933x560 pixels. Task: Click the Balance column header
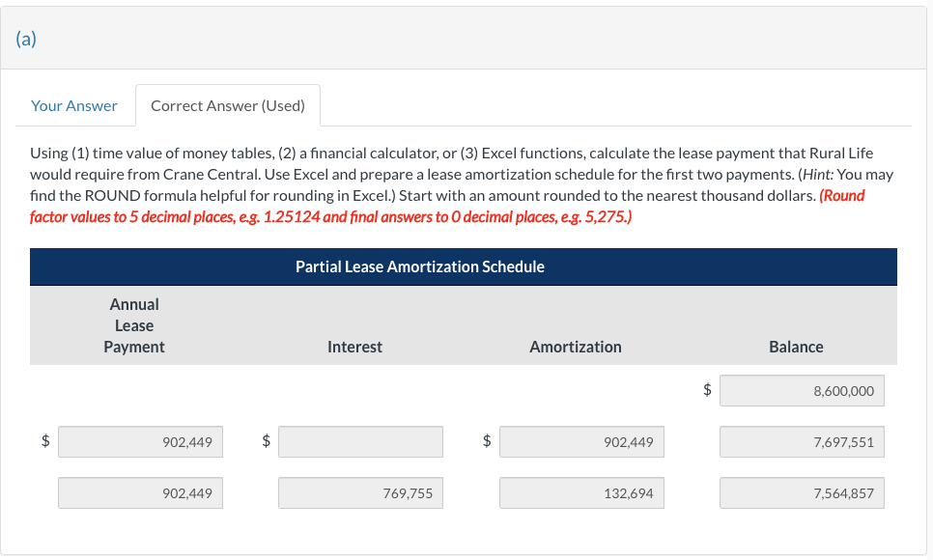pyautogui.click(x=797, y=347)
